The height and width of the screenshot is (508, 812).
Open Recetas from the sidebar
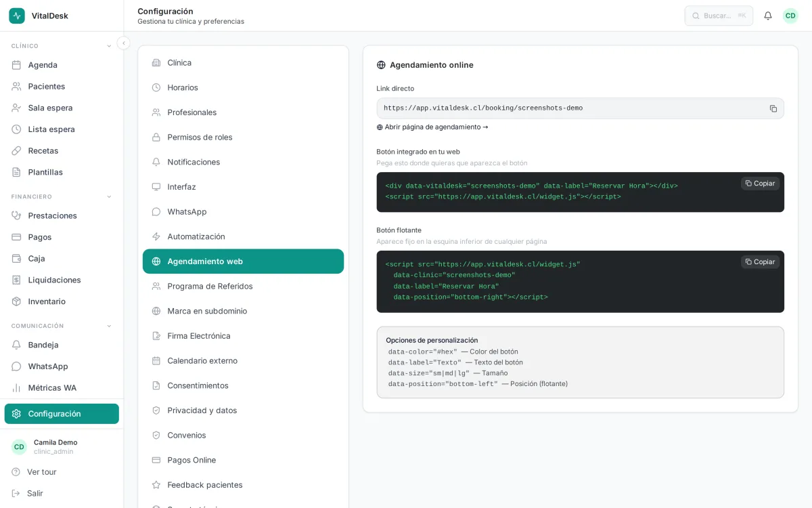click(x=62, y=150)
